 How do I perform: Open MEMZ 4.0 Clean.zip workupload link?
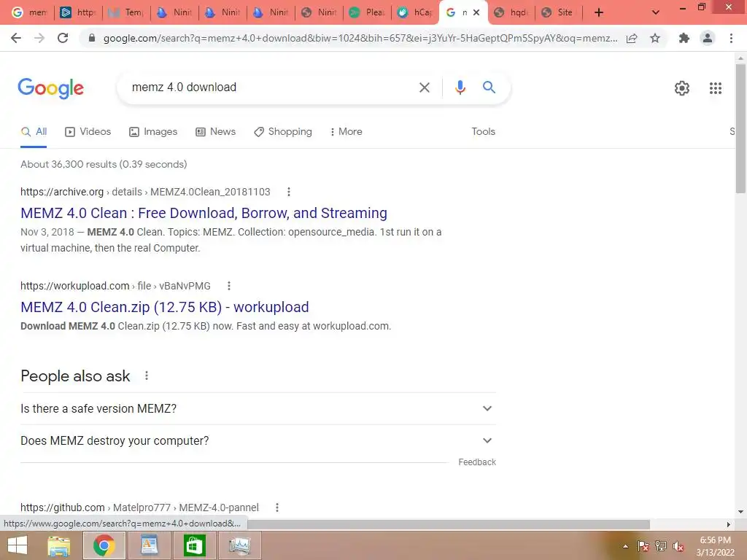(x=165, y=307)
